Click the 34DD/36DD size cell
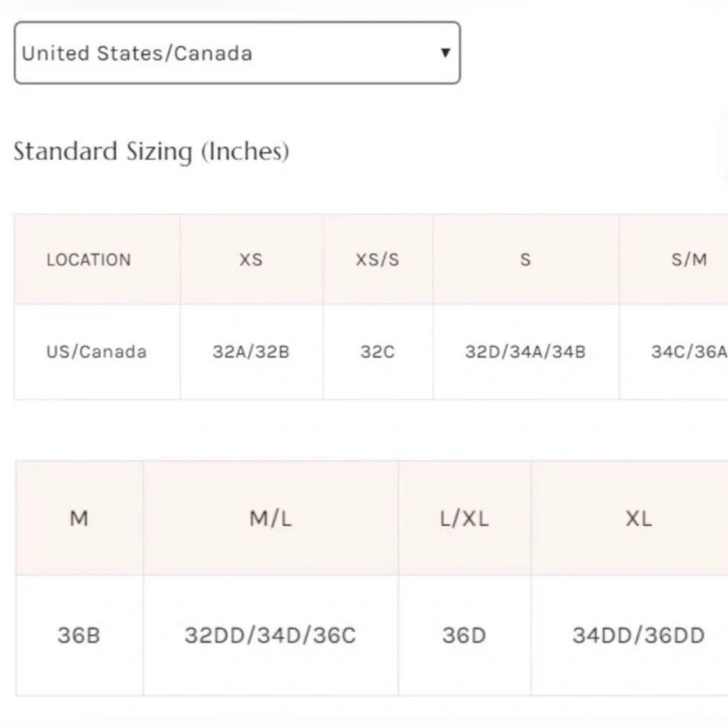 [630, 635]
